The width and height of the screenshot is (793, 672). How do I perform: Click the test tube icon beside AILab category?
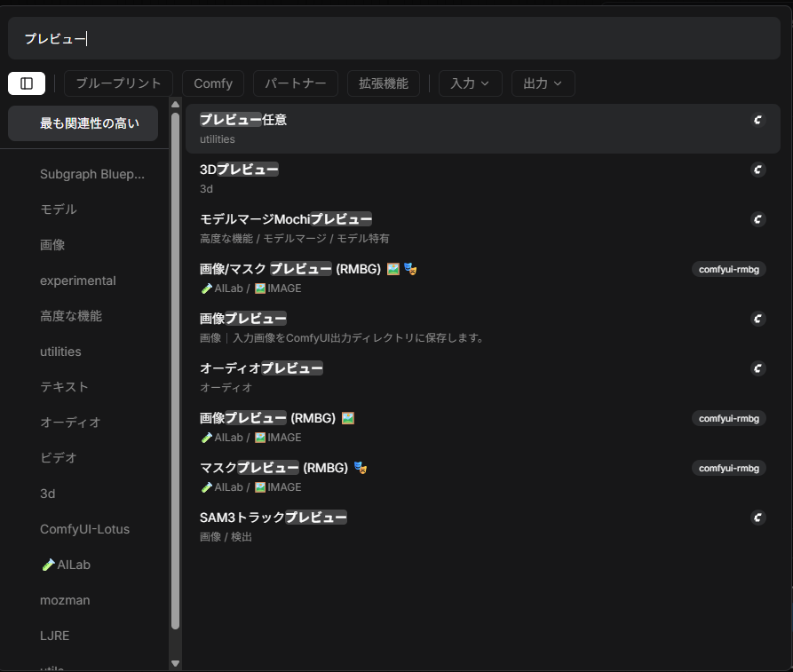point(48,565)
